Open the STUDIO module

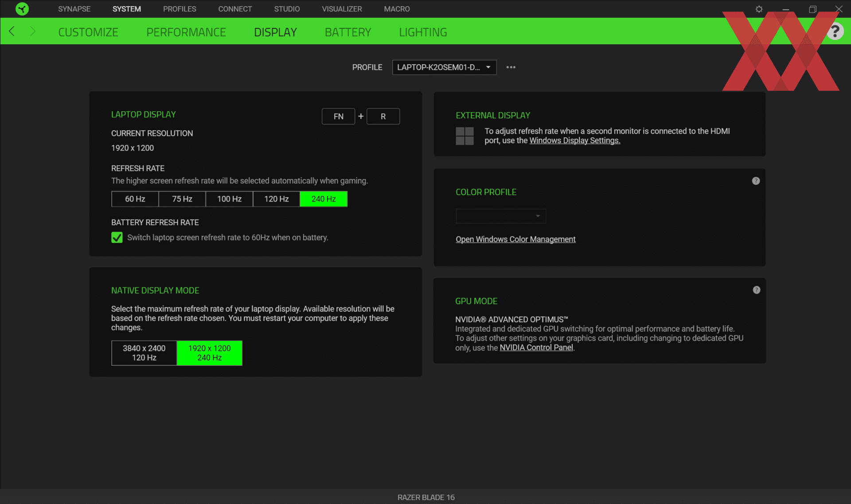(x=286, y=8)
